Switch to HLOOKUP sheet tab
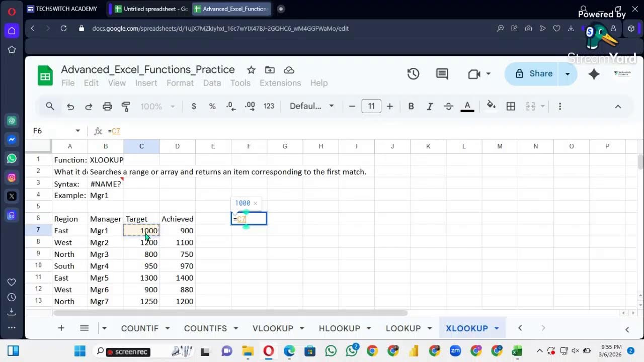644x362 pixels. click(x=339, y=328)
